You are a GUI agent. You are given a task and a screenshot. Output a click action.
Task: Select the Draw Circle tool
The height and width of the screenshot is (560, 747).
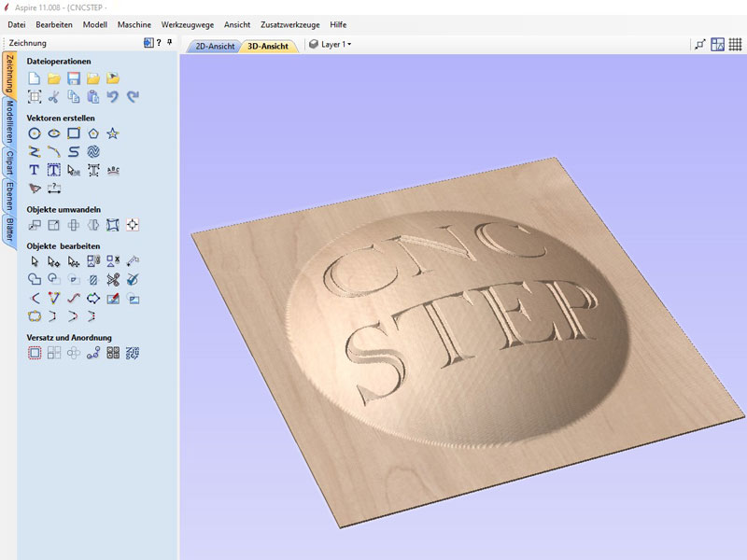(x=34, y=133)
